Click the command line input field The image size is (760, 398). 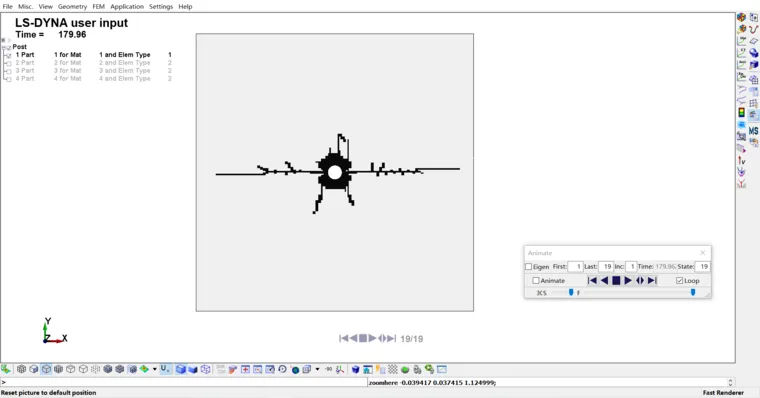pyautogui.click(x=183, y=382)
